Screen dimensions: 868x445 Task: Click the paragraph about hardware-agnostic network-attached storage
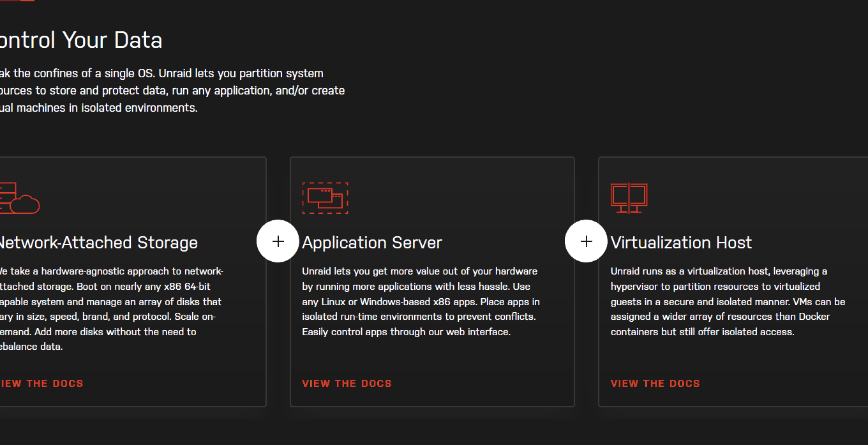click(x=111, y=309)
